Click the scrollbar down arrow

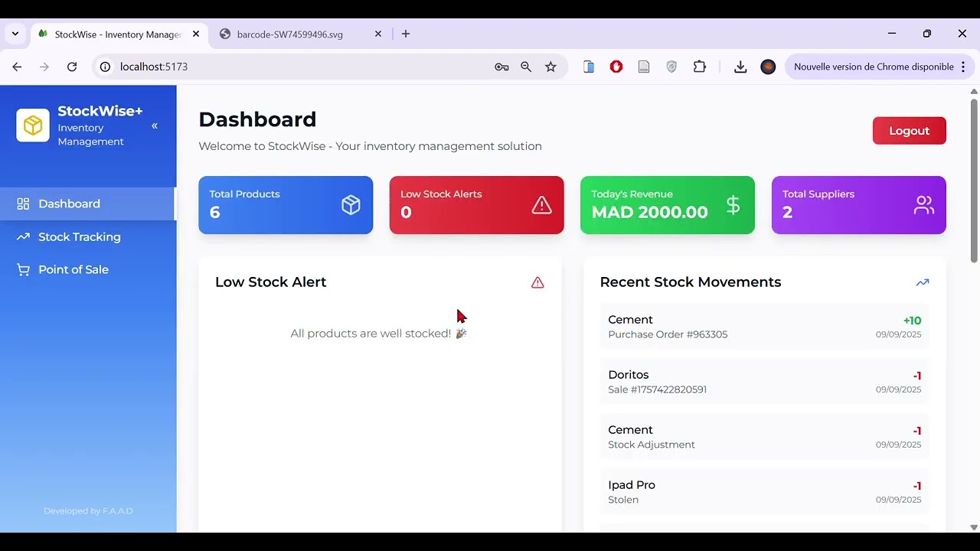(x=974, y=527)
